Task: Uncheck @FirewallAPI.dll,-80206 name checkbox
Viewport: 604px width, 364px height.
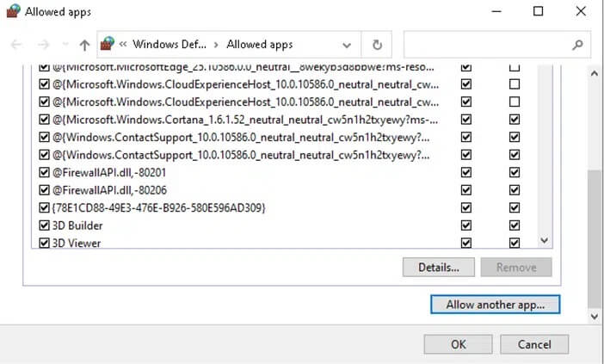Action: [x=44, y=190]
